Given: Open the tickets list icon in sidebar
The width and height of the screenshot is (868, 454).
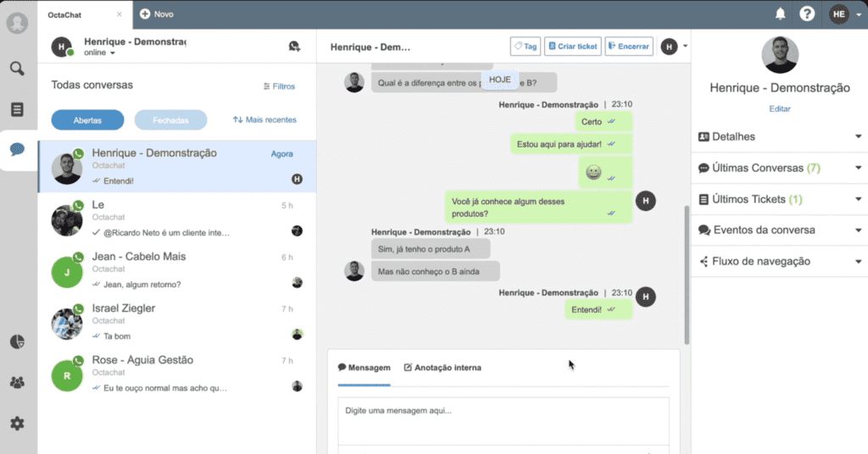Looking at the screenshot, I should 17,109.
